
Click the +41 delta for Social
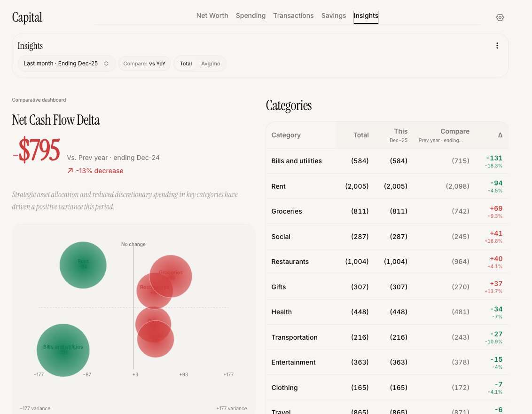tap(496, 233)
